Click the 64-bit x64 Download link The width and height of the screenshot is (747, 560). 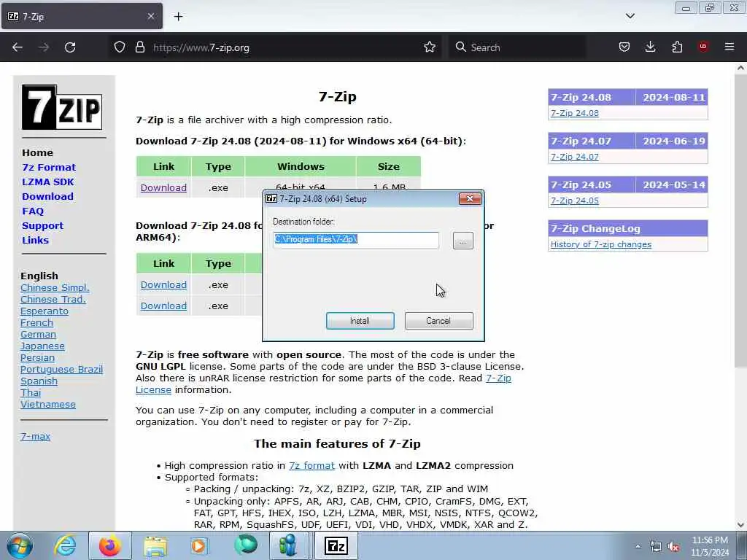[x=163, y=187]
